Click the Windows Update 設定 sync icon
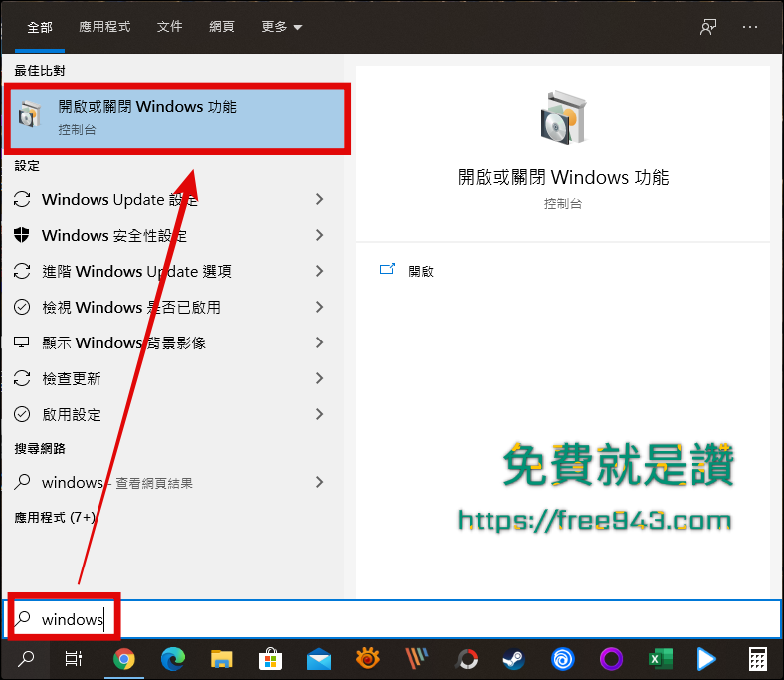The image size is (784, 680). (x=22, y=199)
